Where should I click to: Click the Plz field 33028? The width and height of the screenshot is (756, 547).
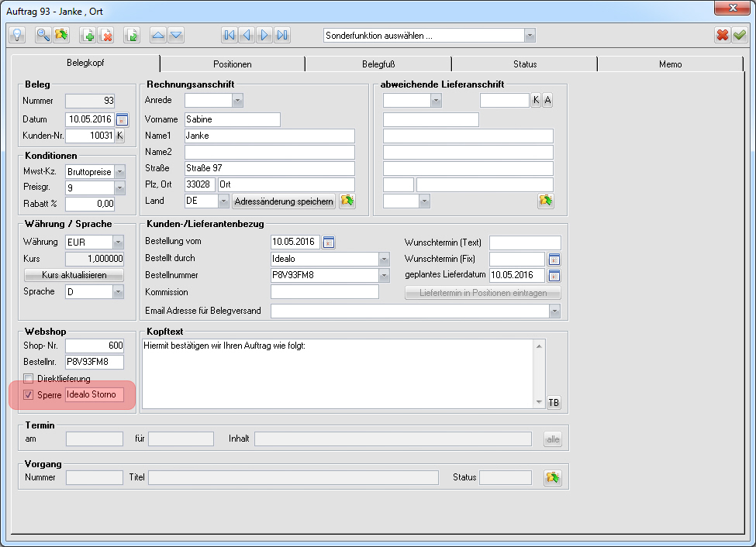click(x=199, y=184)
